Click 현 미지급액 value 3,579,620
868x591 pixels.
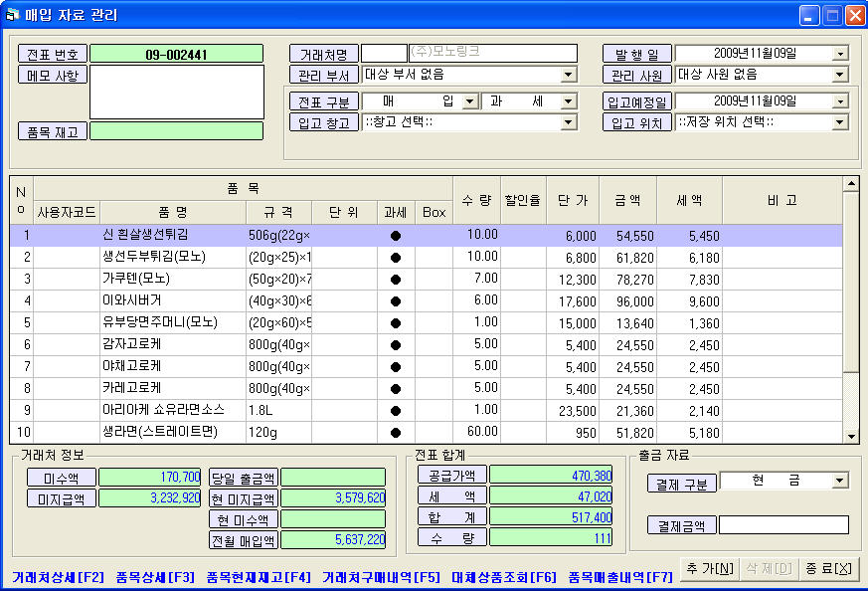pyautogui.click(x=333, y=497)
